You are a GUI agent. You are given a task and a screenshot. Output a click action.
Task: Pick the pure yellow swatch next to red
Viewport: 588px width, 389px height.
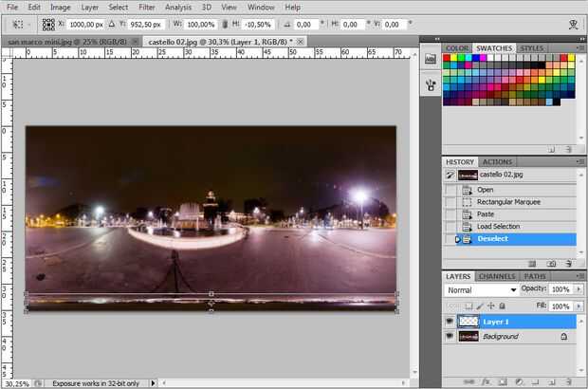coord(453,58)
